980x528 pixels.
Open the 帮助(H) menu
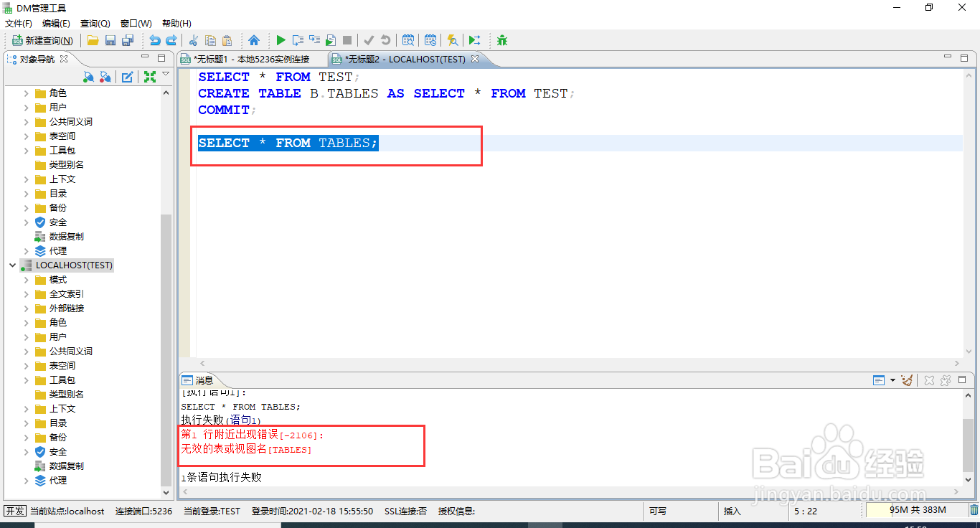pyautogui.click(x=176, y=24)
